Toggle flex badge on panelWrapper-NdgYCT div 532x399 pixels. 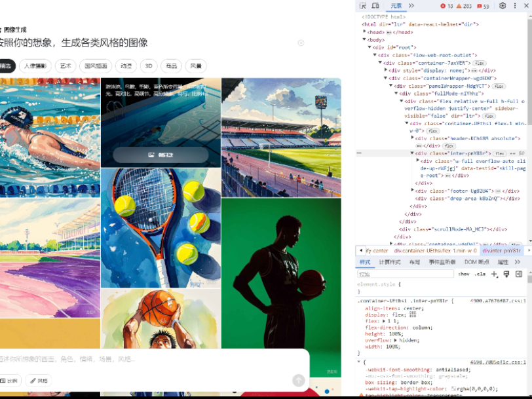[x=499, y=86]
